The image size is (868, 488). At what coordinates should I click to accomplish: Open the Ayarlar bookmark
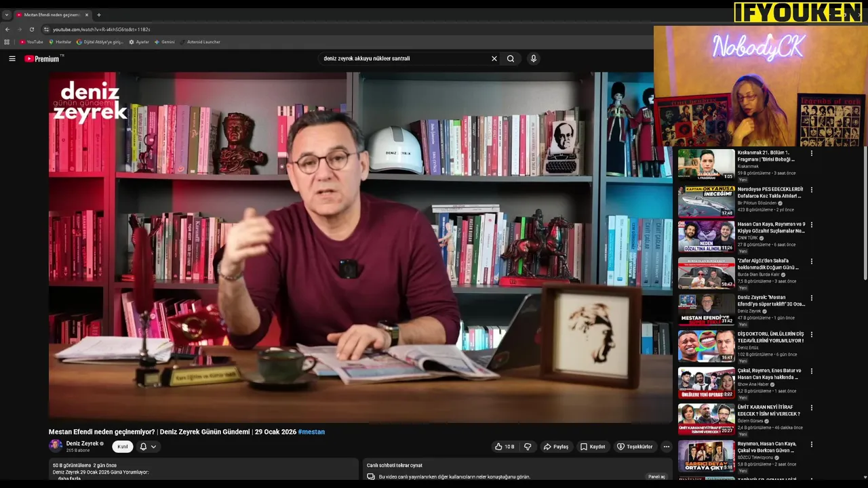click(x=139, y=42)
